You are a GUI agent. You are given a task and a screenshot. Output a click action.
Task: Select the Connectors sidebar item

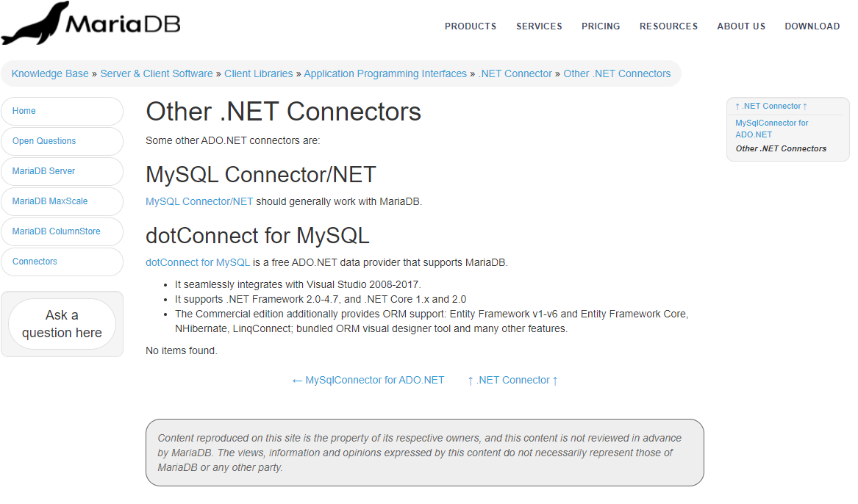pyautogui.click(x=62, y=262)
